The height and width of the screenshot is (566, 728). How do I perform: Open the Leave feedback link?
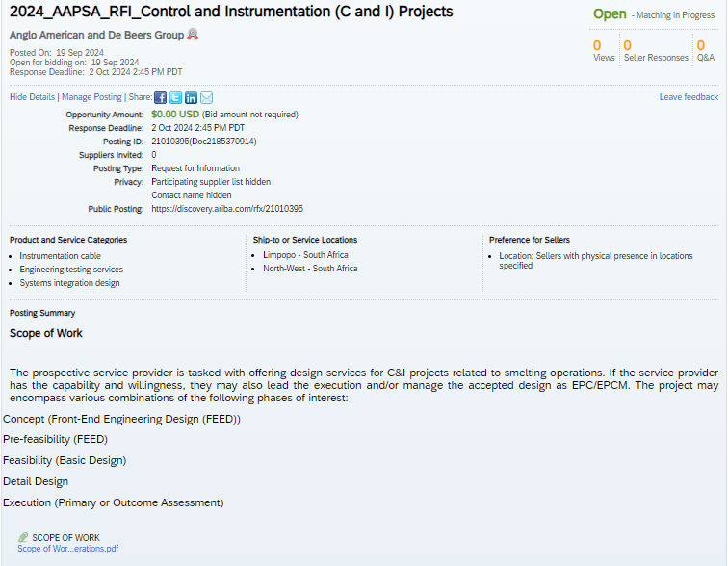point(689,97)
